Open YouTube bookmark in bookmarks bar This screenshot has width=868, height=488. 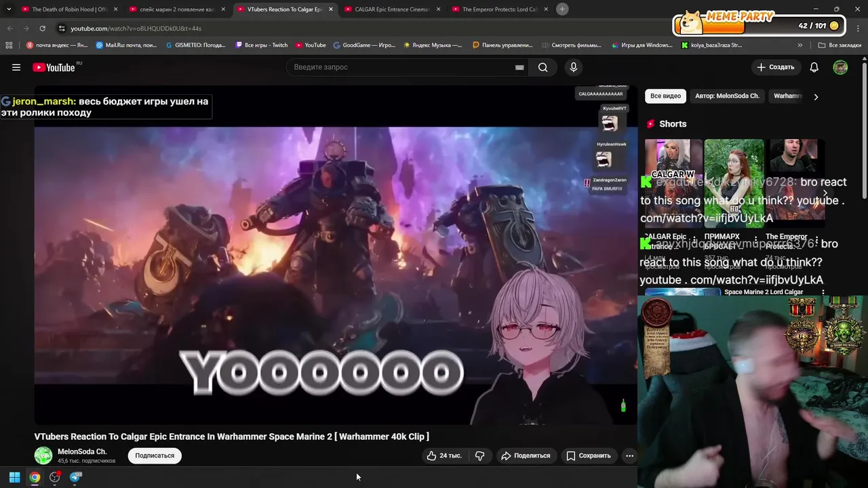[x=311, y=45]
